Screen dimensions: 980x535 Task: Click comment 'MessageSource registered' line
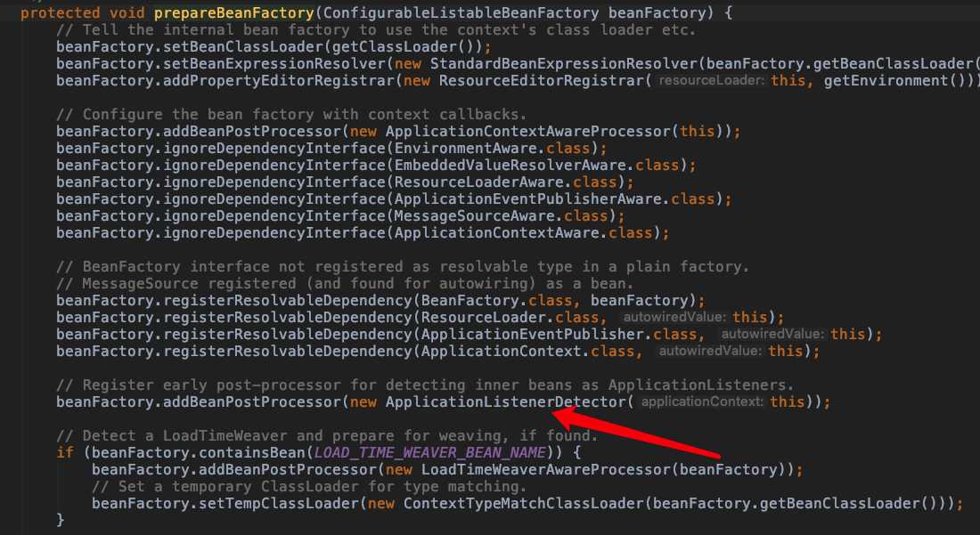click(x=345, y=283)
